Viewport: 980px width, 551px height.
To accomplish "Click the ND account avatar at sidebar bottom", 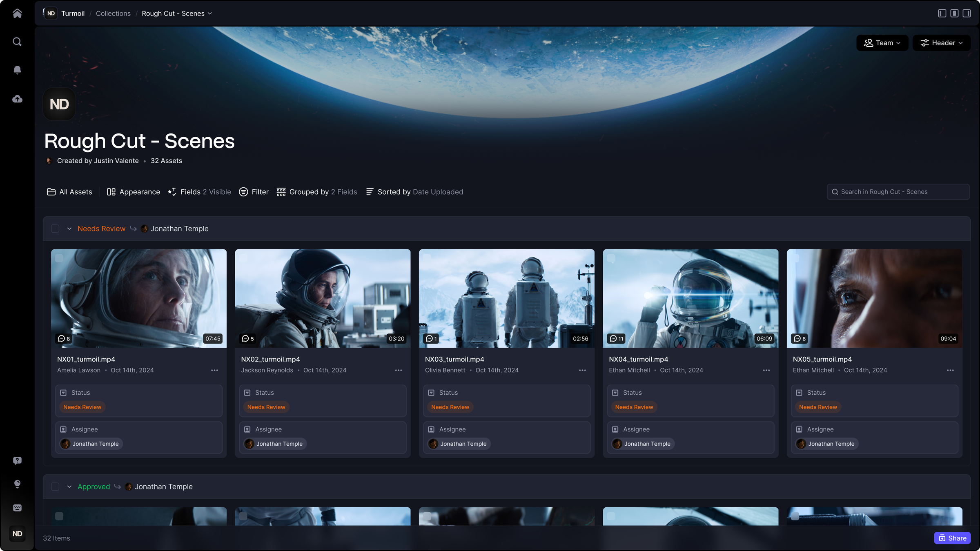I will (x=17, y=533).
